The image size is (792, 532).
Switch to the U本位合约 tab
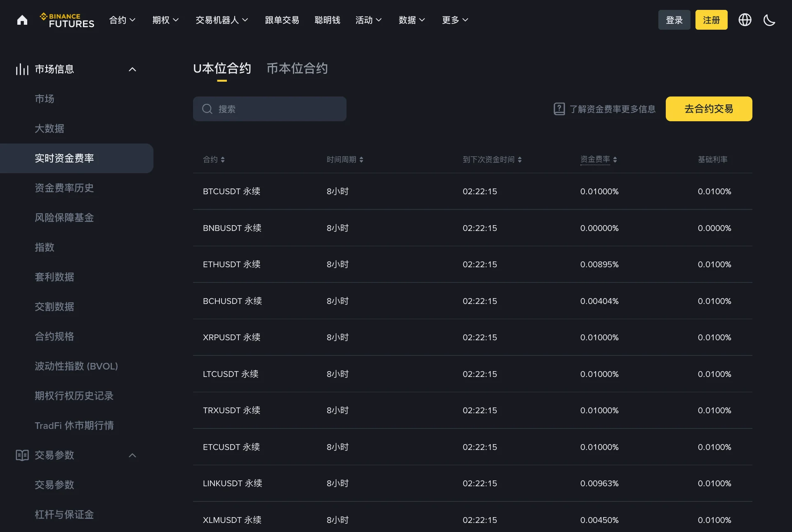pos(222,68)
